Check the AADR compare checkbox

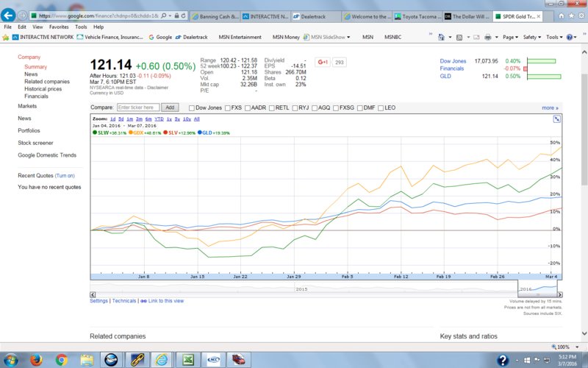(248, 108)
